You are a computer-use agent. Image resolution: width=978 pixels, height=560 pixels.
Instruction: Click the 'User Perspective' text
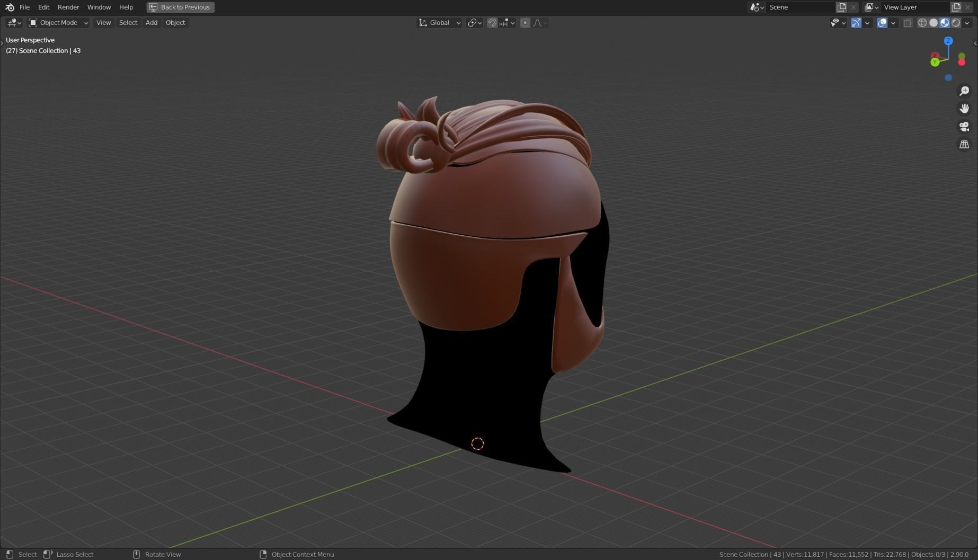tap(30, 40)
